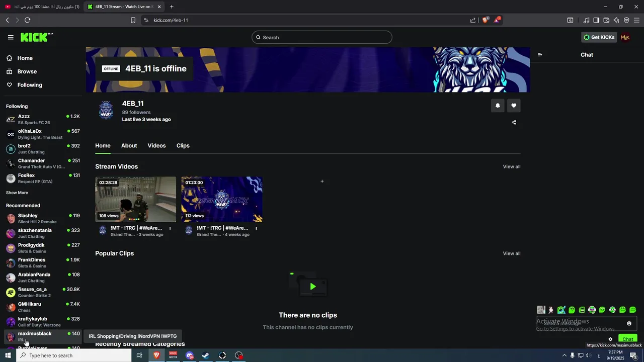Open Chamander channel in sidebar

click(42, 163)
